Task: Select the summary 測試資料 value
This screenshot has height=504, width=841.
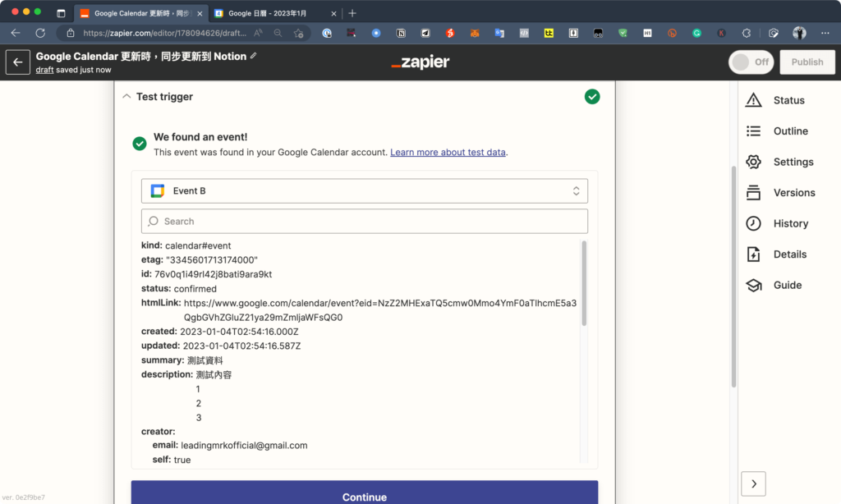Action: coord(205,360)
